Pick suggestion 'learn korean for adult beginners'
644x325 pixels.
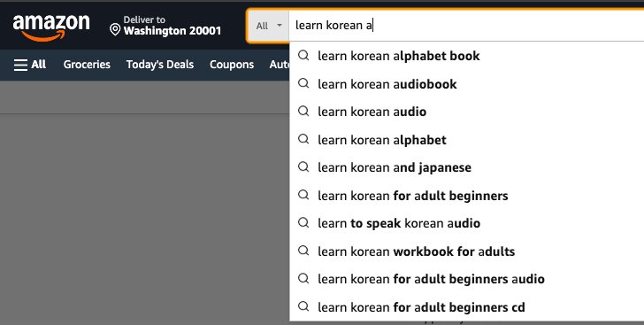466,196
